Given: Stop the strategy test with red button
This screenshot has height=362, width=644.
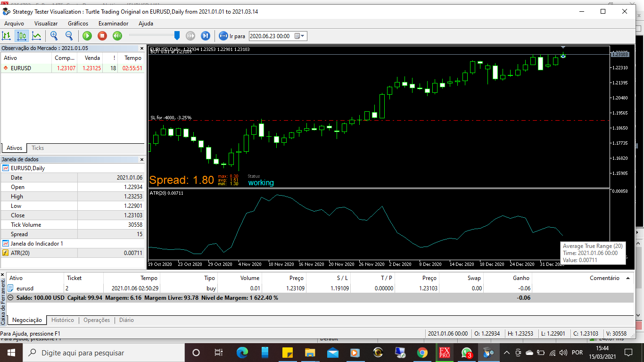Looking at the screenshot, I should (x=102, y=36).
